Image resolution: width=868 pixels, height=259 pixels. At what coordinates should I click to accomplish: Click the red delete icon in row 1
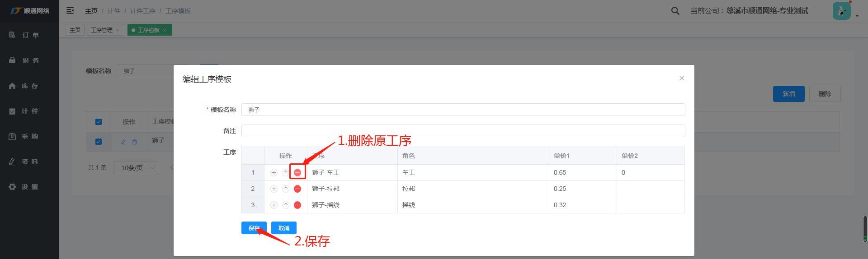[x=297, y=172]
